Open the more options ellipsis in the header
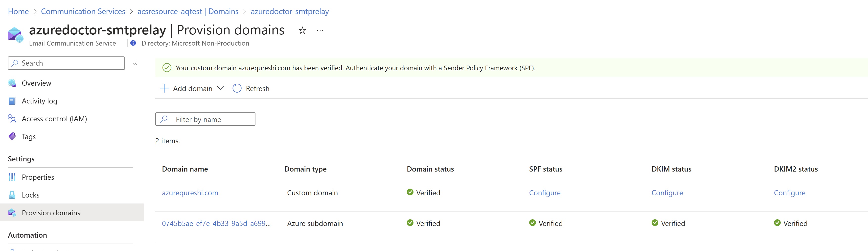The width and height of the screenshot is (868, 251). [x=320, y=30]
